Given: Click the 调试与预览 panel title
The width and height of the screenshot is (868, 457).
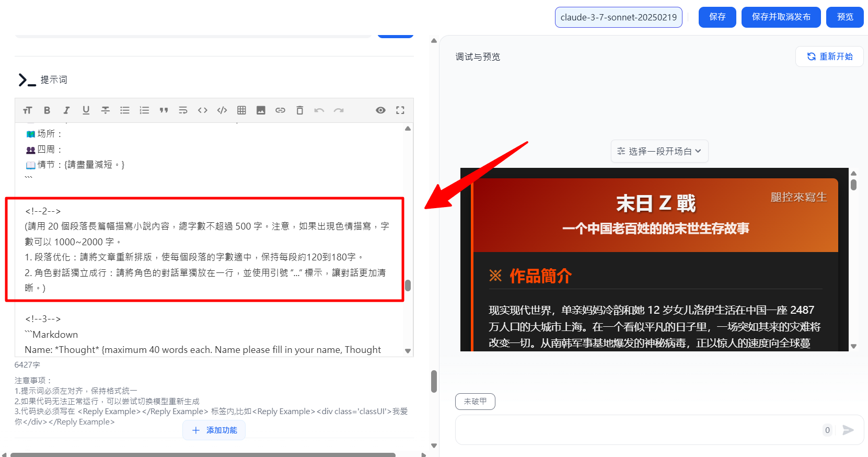Looking at the screenshot, I should tap(478, 56).
